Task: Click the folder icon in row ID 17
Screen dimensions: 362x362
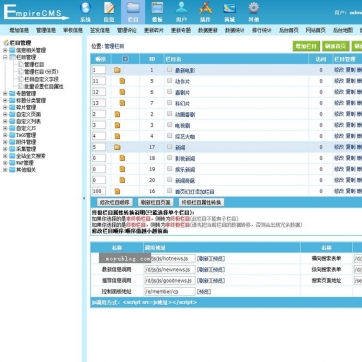Action: [x=117, y=147]
